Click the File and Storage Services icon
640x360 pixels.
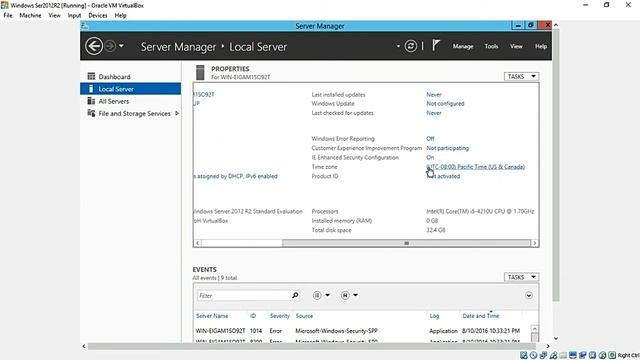coord(91,113)
